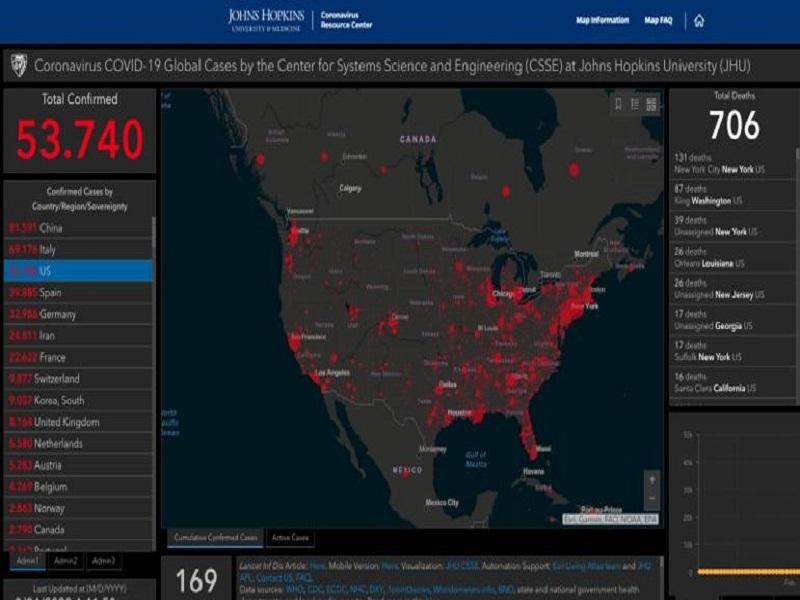Viewport: 800px width, 600px height.
Task: Click the Esri attribution on the map
Action: [x=610, y=519]
